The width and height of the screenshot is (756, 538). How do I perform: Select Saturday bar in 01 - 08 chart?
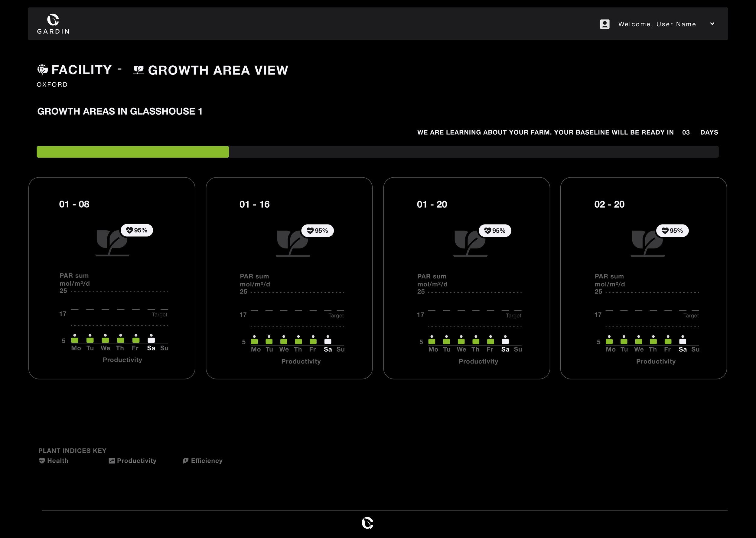pyautogui.click(x=151, y=340)
